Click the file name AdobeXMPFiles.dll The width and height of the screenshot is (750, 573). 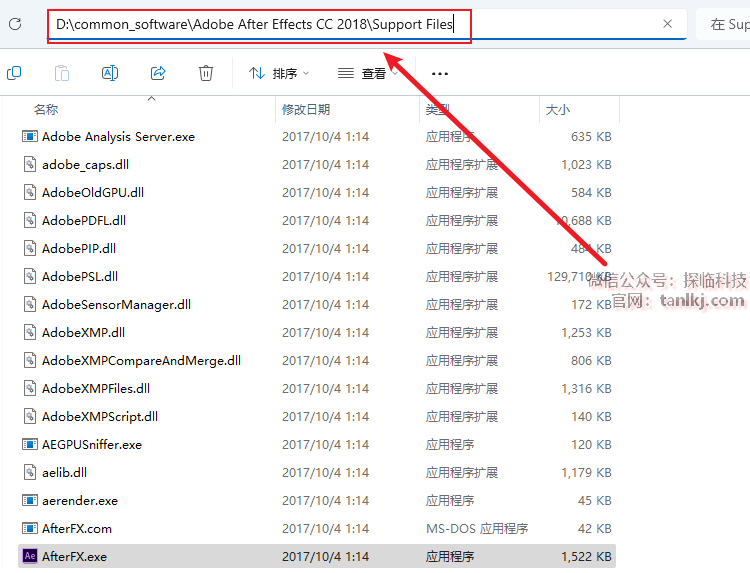tap(96, 388)
